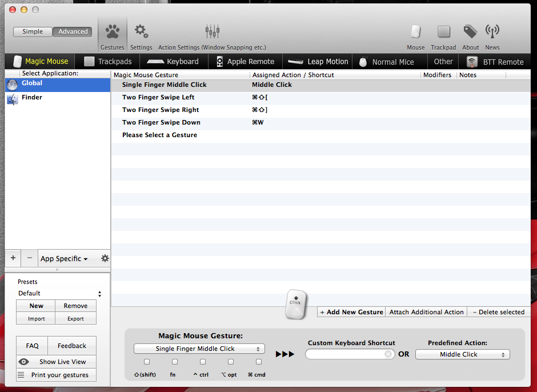Image resolution: width=537 pixels, height=392 pixels.
Task: Click Attach Additional Action button
Action: [426, 312]
